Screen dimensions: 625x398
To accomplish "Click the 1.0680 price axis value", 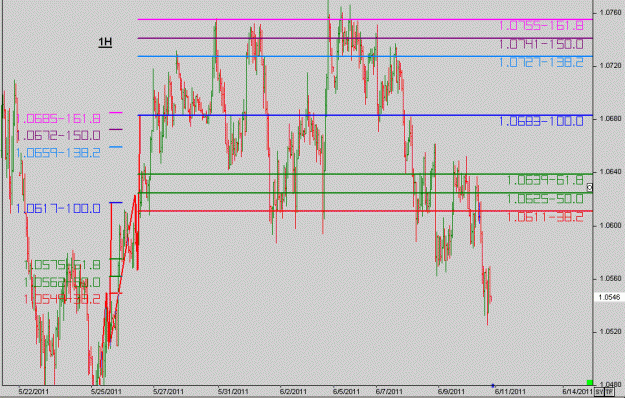I will (610, 119).
